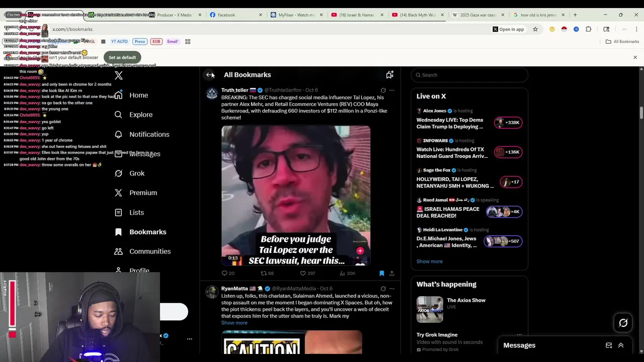Go back with All Bookmarks arrow
Image resolution: width=644 pixels, height=362 pixels.
[x=210, y=75]
